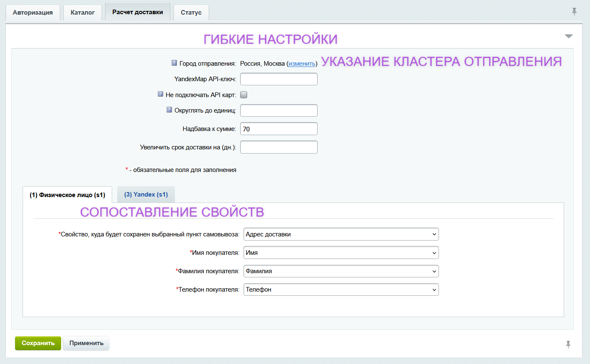
Task: Click help icon beside Округлять до единиц
Action: point(169,110)
